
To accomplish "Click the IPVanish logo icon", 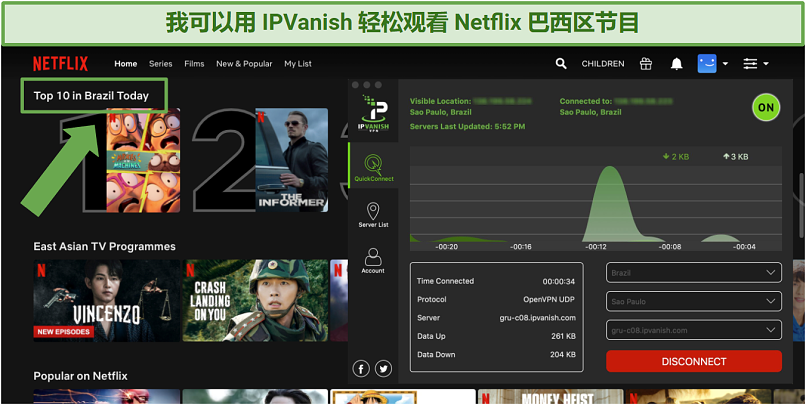I will 374,113.
